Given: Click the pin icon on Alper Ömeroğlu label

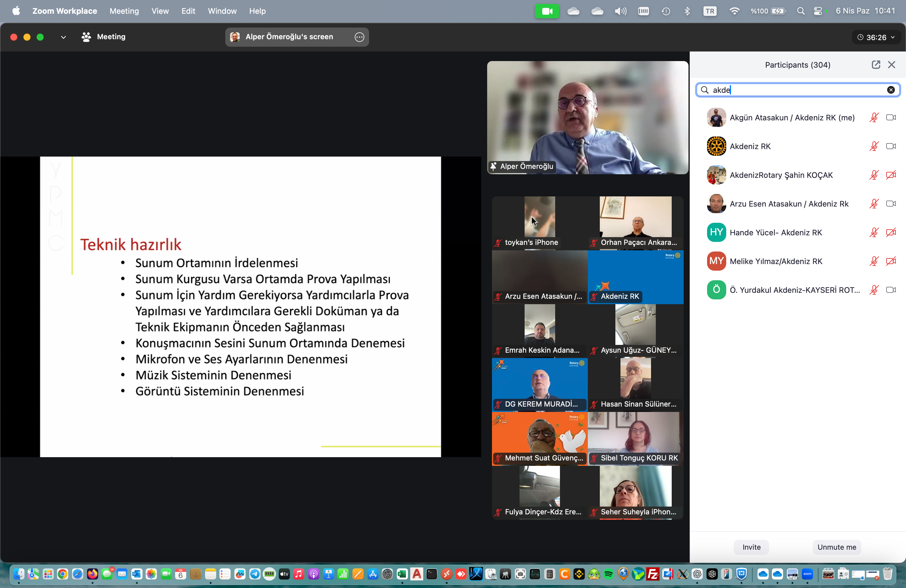Looking at the screenshot, I should 493,166.
